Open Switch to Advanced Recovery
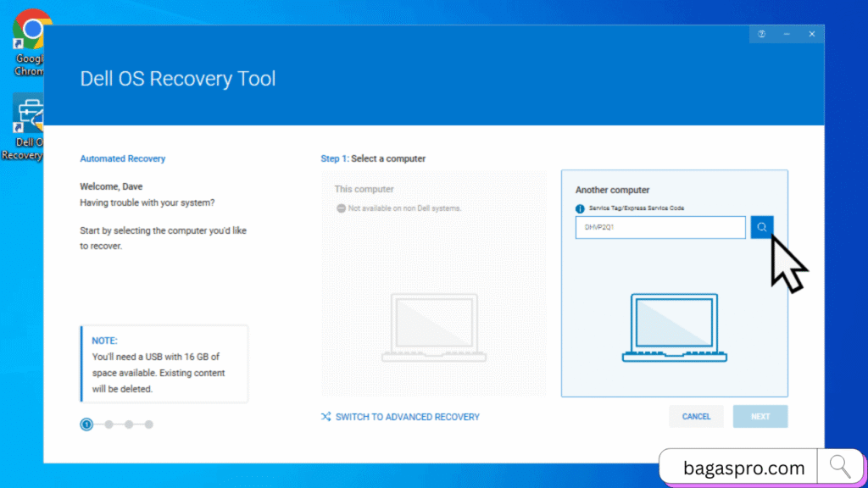Viewport: 868px width, 488px height. click(407, 416)
